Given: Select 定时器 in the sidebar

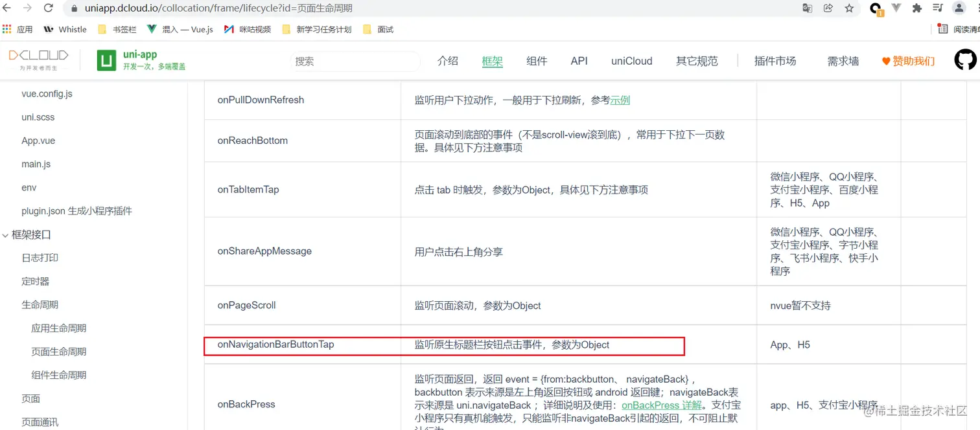Looking at the screenshot, I should click(36, 281).
